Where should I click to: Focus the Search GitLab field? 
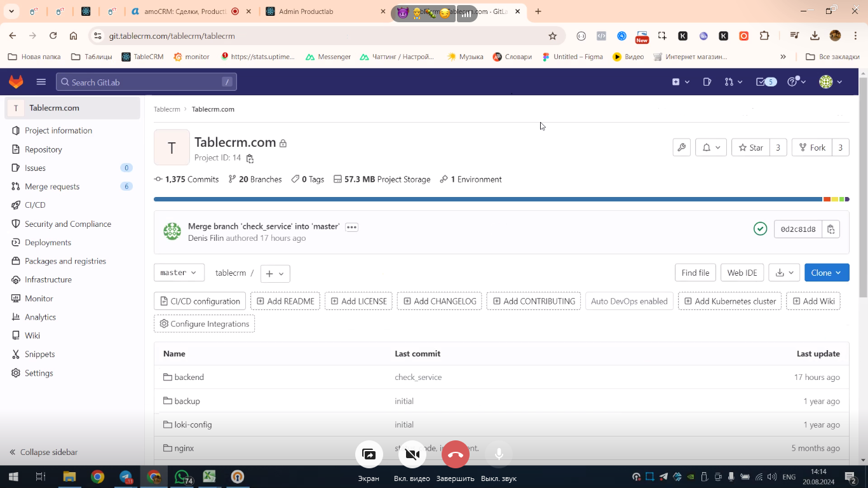pyautogui.click(x=146, y=82)
